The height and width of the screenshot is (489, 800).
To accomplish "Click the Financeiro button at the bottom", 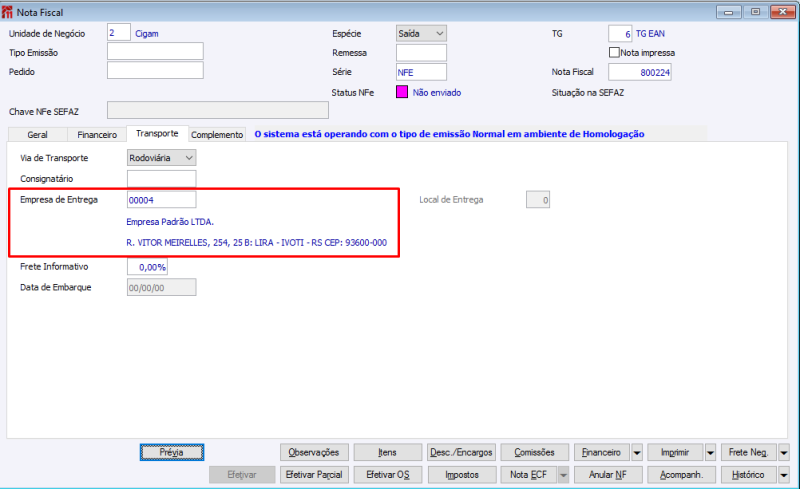I will pos(602,452).
